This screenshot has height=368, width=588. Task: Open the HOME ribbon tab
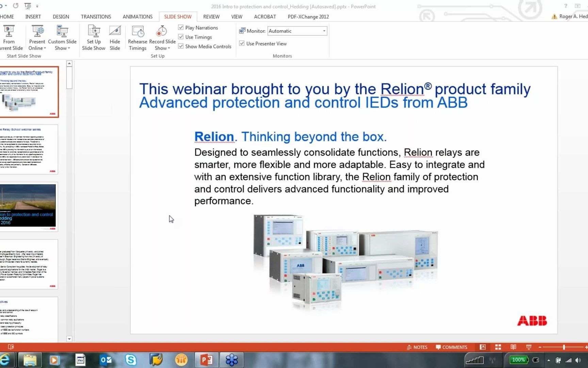(x=7, y=16)
